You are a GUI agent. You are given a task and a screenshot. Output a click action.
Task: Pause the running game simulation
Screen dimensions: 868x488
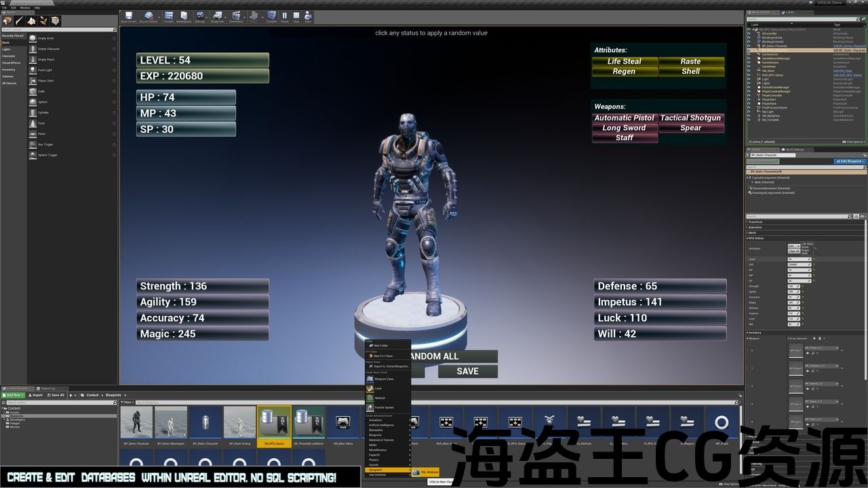pyautogui.click(x=285, y=16)
